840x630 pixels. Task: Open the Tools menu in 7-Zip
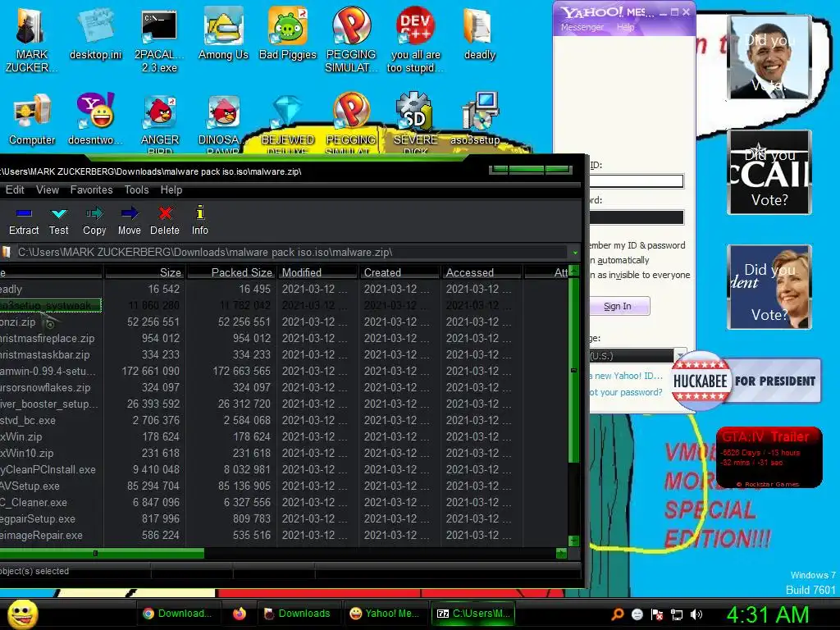pyautogui.click(x=137, y=189)
